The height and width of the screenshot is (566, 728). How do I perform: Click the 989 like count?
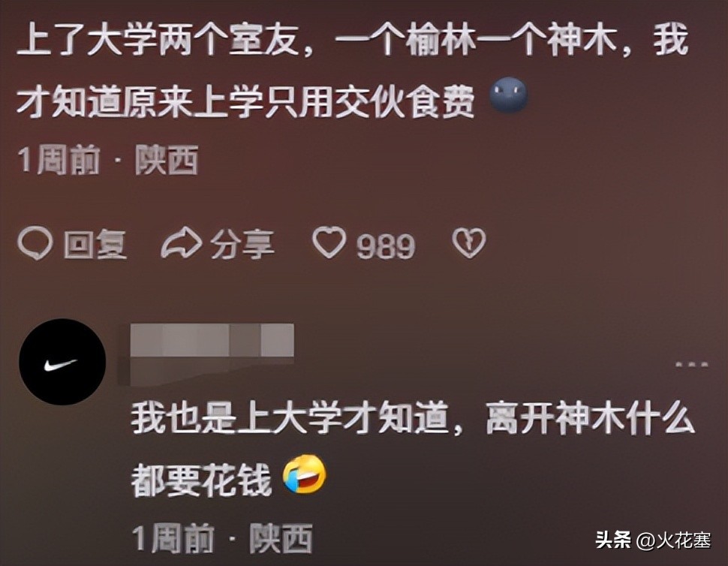(386, 246)
